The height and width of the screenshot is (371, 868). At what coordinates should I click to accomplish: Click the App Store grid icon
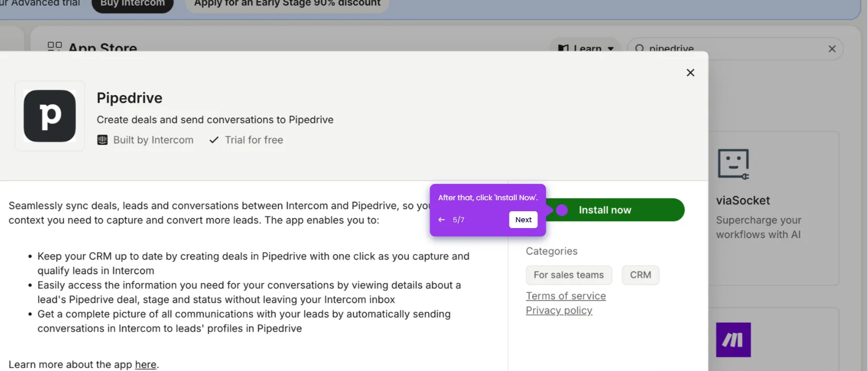55,47
